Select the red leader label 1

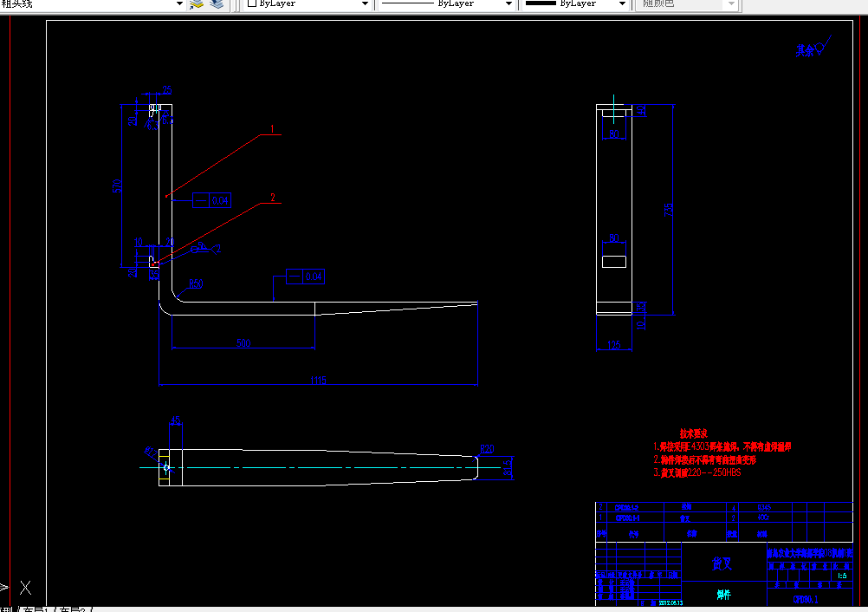[x=272, y=129]
